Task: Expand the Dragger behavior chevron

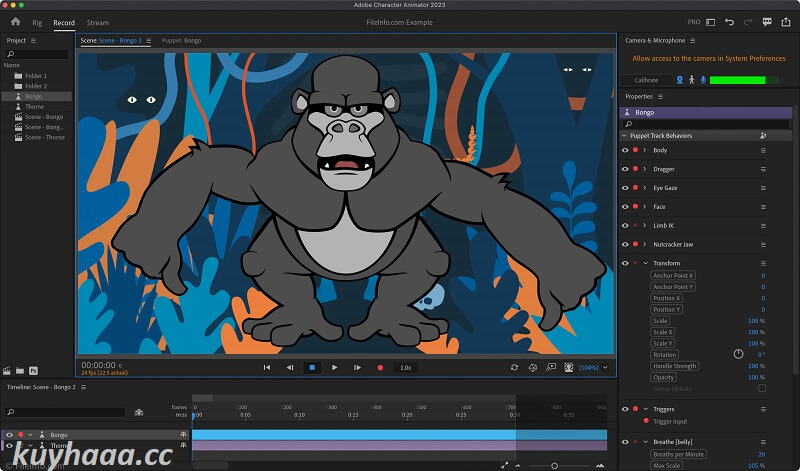Action: (645, 169)
